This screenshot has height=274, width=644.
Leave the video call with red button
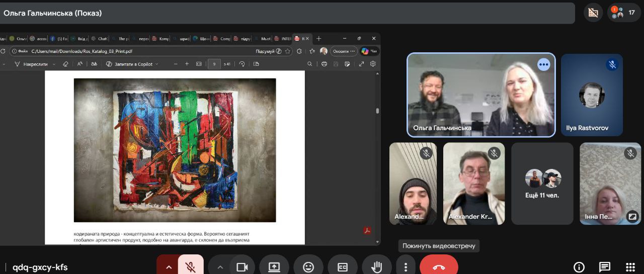coord(439,267)
